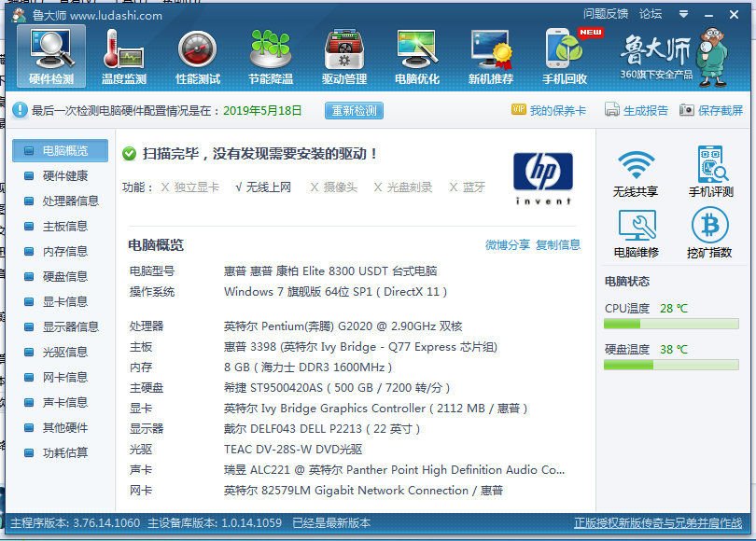The height and width of the screenshot is (541, 756).
Task: Click the HP invent brand logo
Action: [543, 178]
